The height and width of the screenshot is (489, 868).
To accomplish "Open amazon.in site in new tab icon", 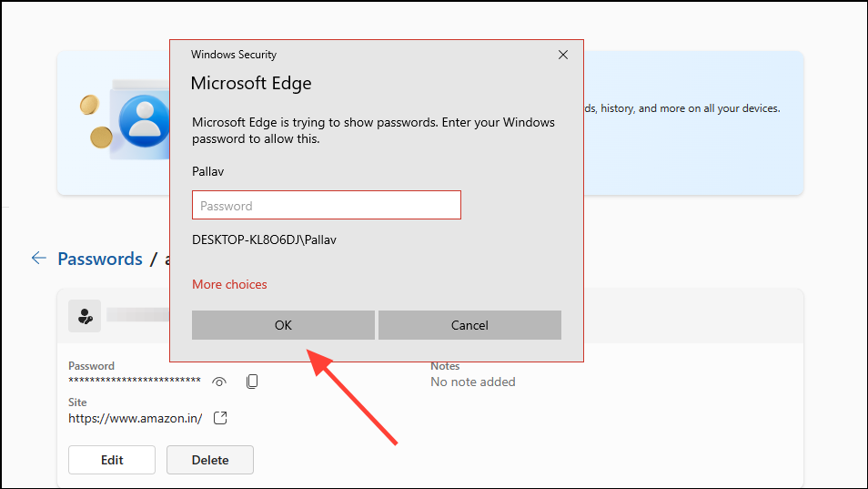I will point(220,418).
